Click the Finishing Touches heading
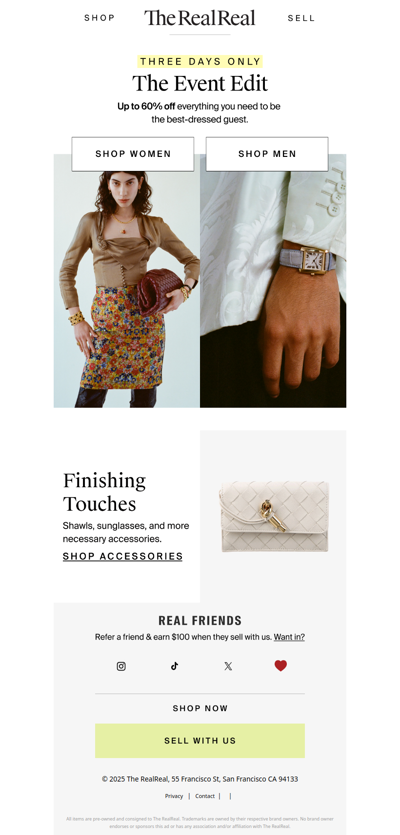 coord(104,492)
